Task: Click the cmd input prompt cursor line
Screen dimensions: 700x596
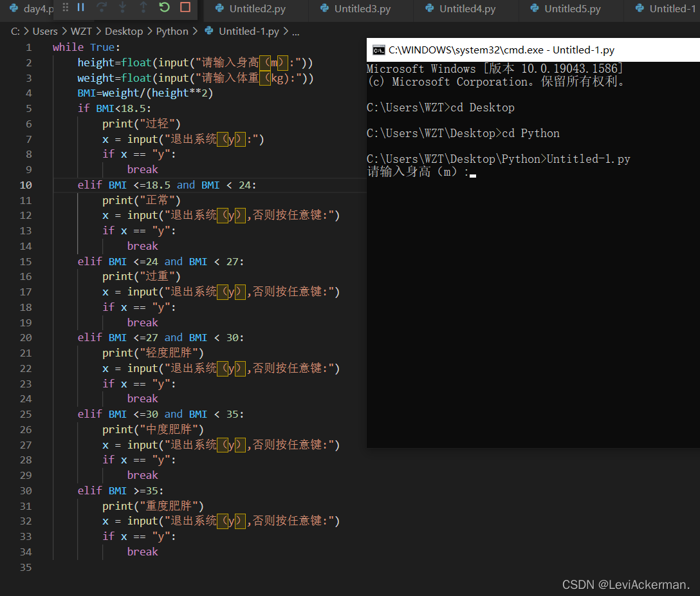Action: tap(421, 172)
